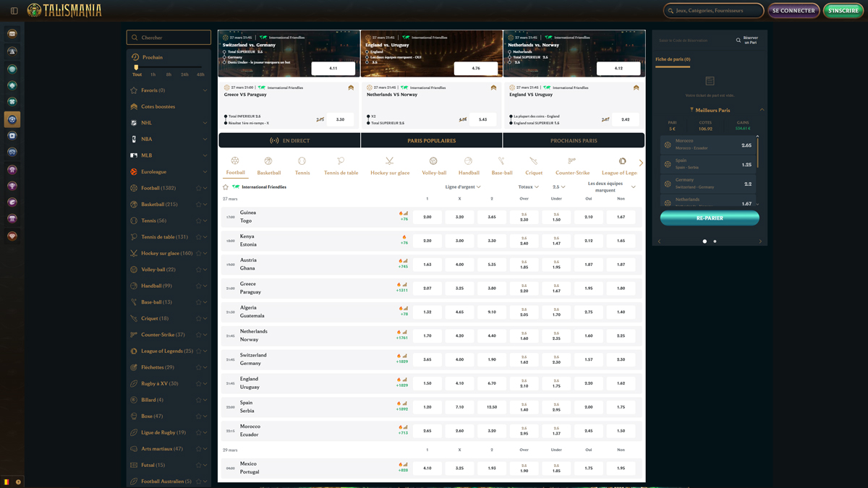Star Football in the sports list
Screen dimensions: 868x488
point(198,188)
